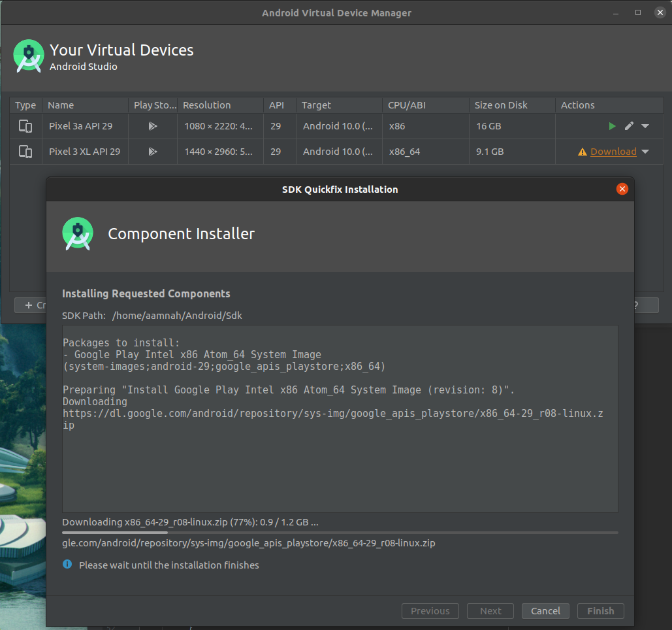Image resolution: width=672 pixels, height=630 pixels.
Task: Click Play Store icon in Pixel 3 XL row
Action: [x=153, y=152]
